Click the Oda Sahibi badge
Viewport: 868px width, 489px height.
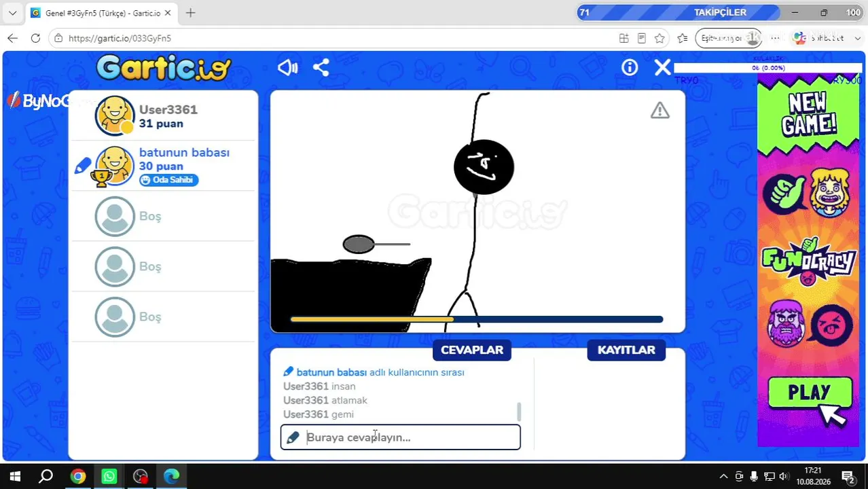(169, 180)
